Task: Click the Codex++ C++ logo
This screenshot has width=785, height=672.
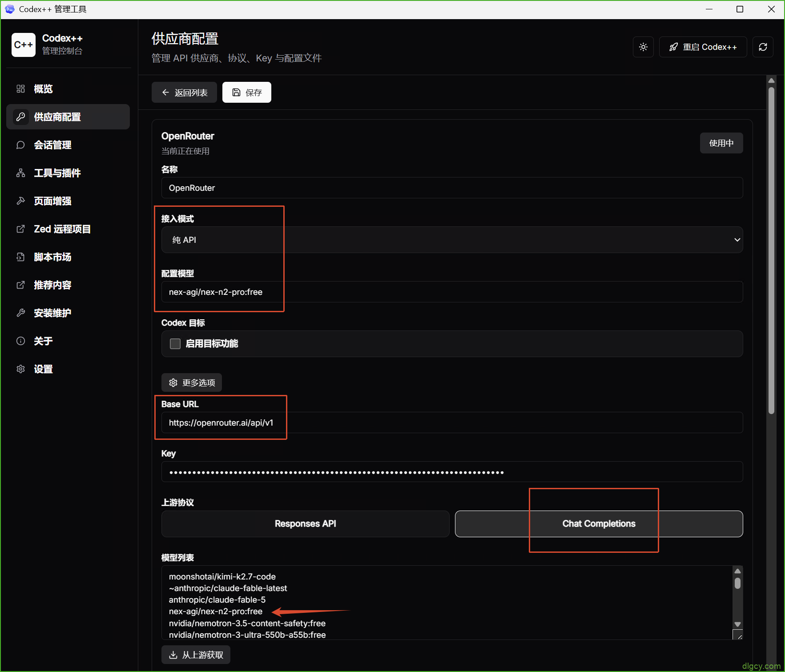Action: coord(24,45)
